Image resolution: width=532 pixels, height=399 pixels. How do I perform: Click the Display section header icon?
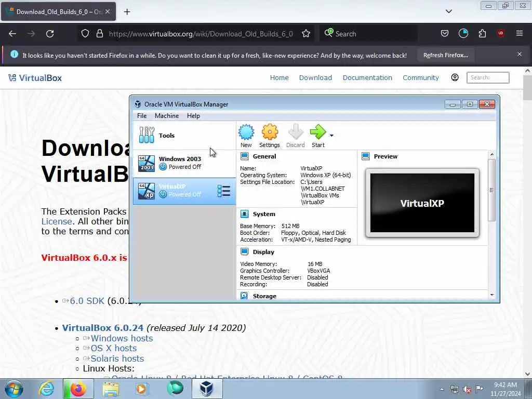244,252
